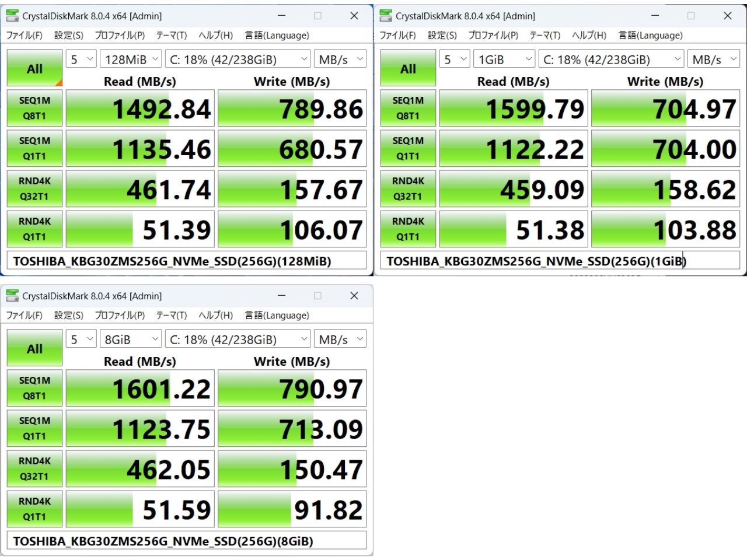747x560 pixels.
Task: Click the 789.86 sequential write result
Action: (x=292, y=108)
